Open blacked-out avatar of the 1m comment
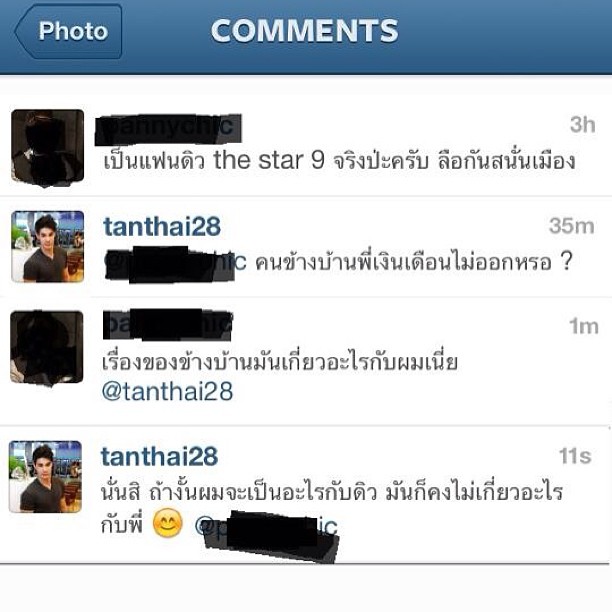This screenshot has width=612, height=612. [x=47, y=347]
